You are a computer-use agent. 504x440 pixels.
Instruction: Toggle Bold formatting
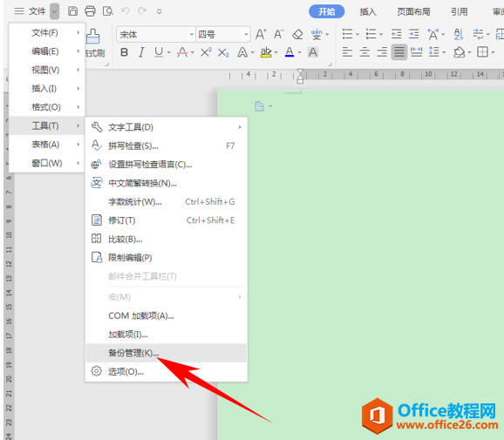click(x=124, y=52)
